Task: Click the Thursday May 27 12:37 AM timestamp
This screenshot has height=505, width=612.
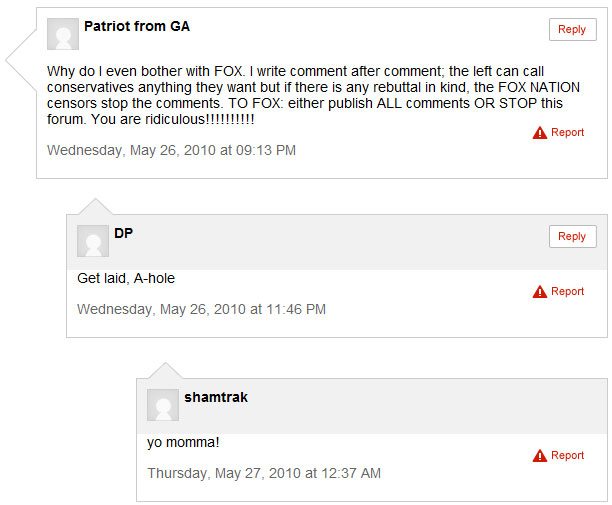Action: point(264,473)
